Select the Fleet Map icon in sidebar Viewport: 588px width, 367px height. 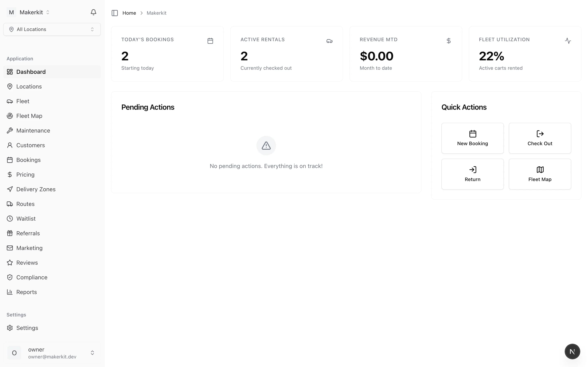tap(10, 116)
